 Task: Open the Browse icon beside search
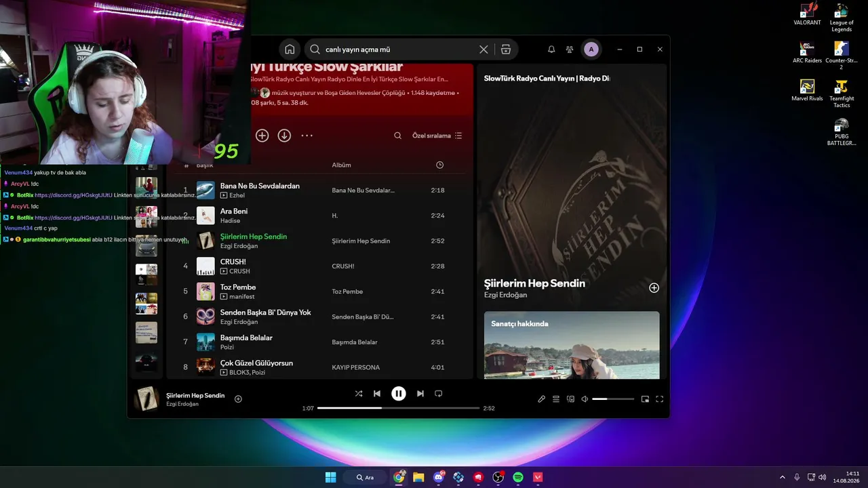point(506,49)
